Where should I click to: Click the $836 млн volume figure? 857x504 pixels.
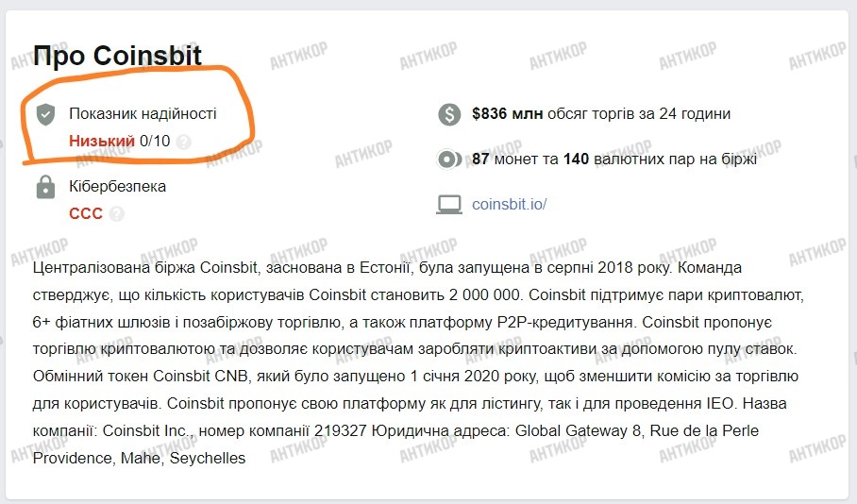507,114
